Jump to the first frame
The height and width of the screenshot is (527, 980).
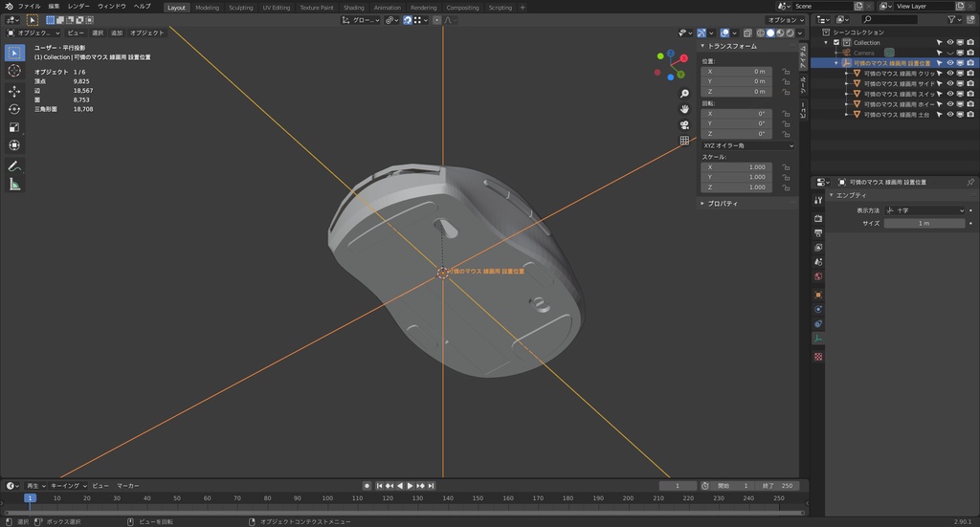click(x=379, y=486)
